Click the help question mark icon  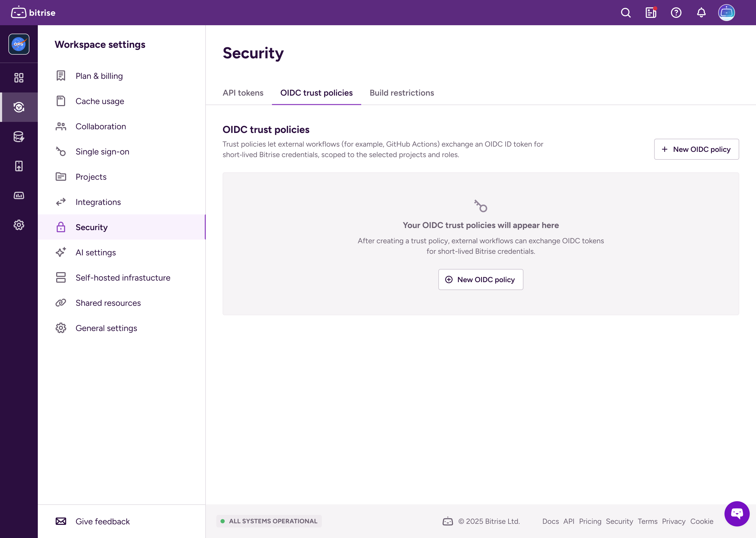click(x=676, y=13)
